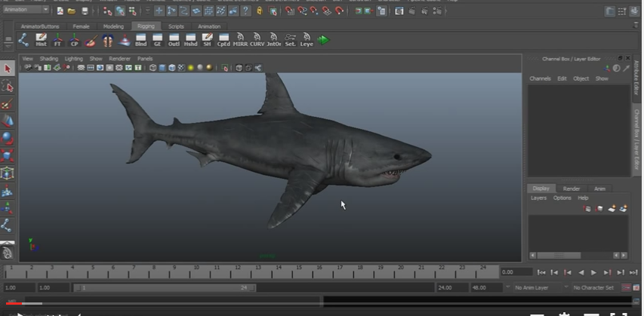Open the Shading viewport menu
This screenshot has height=316, width=644.
(x=48, y=58)
